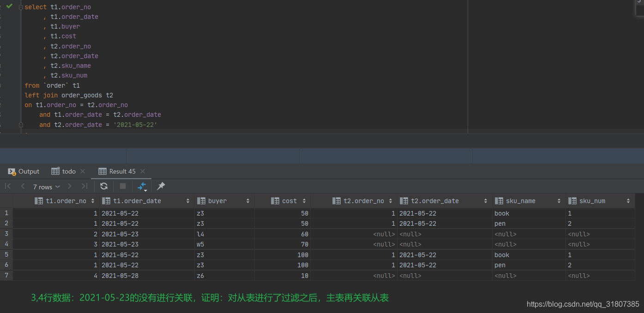This screenshot has height=313, width=644.
Task: Select row number 3 header
Action: click(x=6, y=234)
